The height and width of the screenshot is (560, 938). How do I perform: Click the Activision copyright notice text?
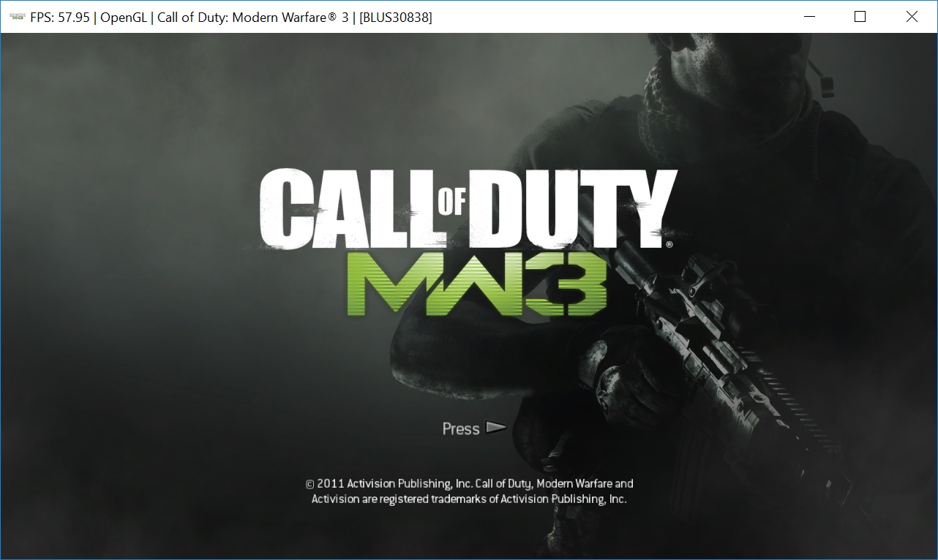[469, 491]
